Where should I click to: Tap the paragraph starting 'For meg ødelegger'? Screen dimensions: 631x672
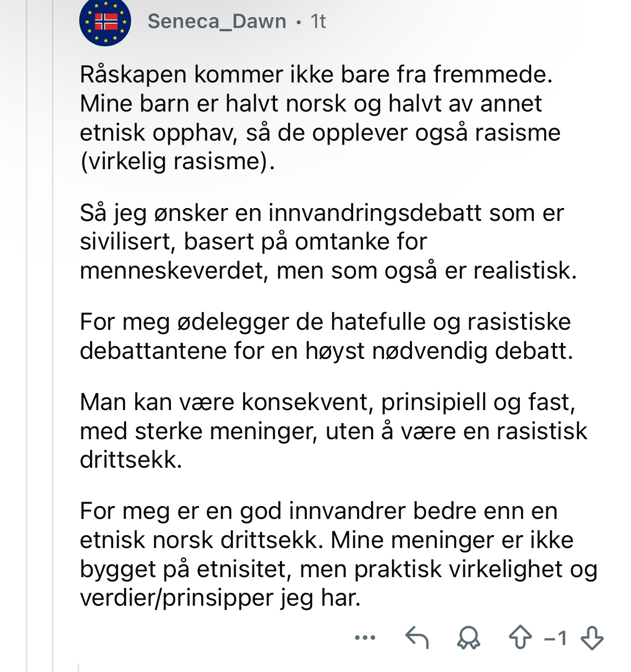(x=326, y=336)
